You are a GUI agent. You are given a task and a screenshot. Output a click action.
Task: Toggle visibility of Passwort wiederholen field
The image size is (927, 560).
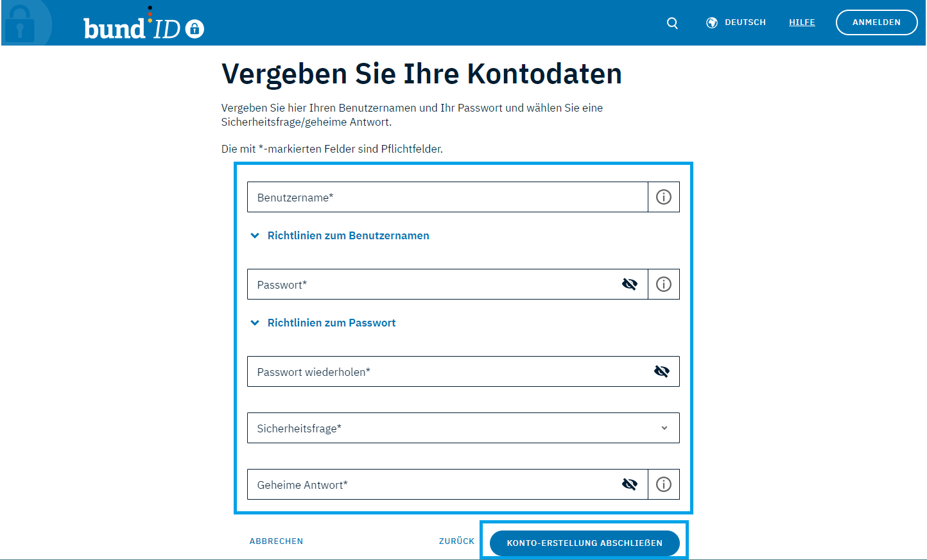pos(662,371)
